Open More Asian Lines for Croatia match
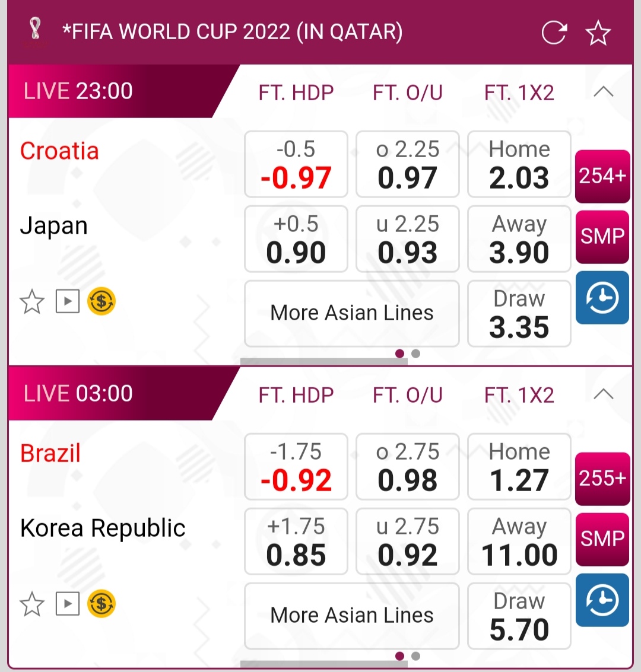This screenshot has height=672, width=641. pos(352,313)
